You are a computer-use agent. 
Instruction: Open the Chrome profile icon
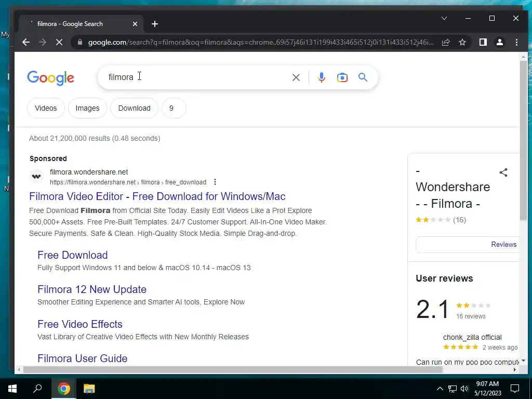coord(500,42)
